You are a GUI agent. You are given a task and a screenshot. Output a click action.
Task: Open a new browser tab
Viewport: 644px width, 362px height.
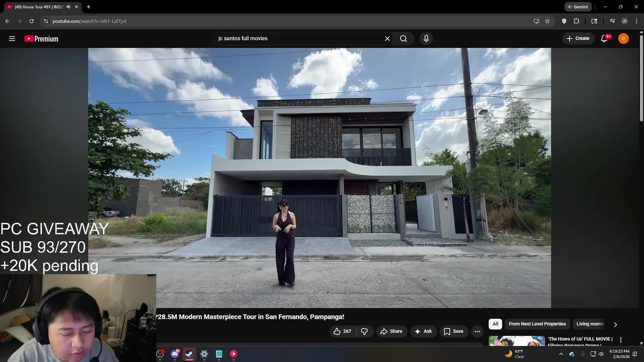[x=89, y=7]
